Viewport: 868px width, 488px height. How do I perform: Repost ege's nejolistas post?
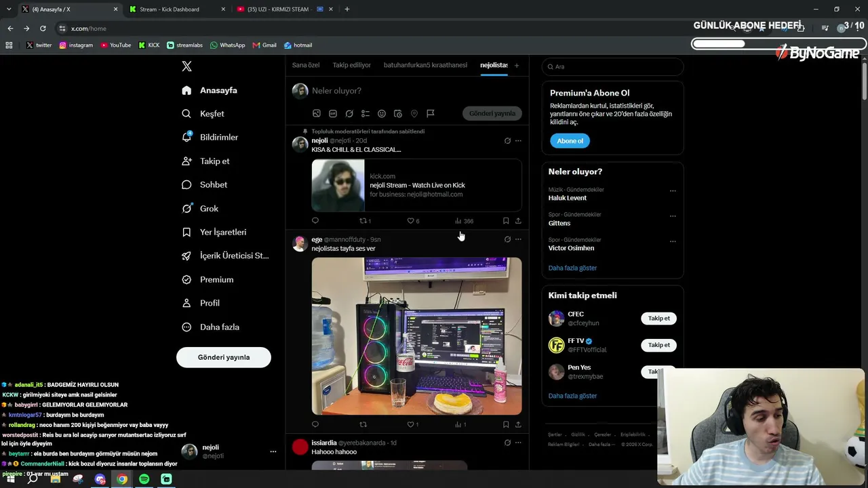[363, 425]
